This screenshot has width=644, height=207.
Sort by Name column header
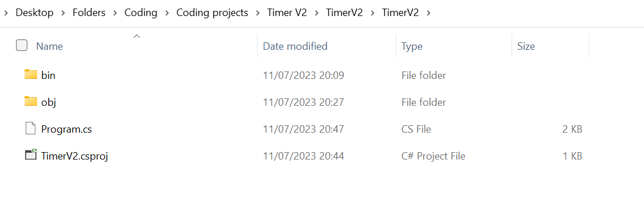click(49, 46)
